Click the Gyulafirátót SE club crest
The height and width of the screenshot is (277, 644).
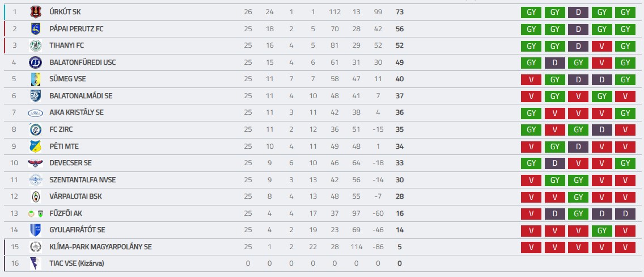[x=35, y=230]
